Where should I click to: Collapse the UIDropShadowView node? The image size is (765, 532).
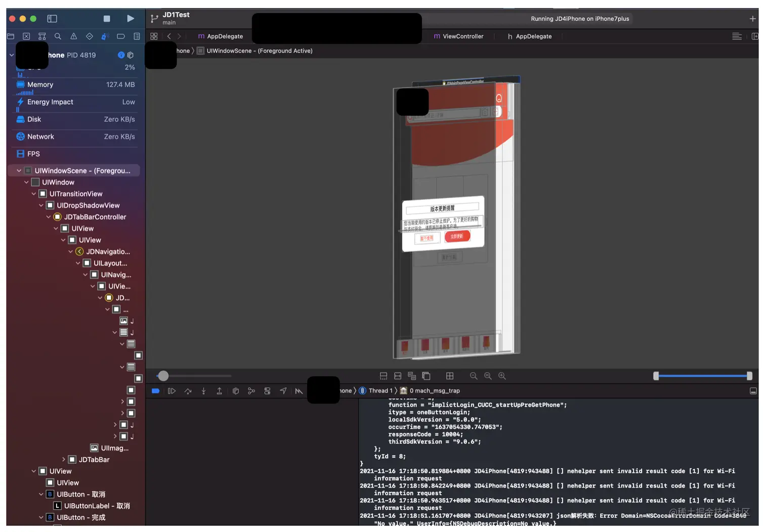pyautogui.click(x=41, y=206)
